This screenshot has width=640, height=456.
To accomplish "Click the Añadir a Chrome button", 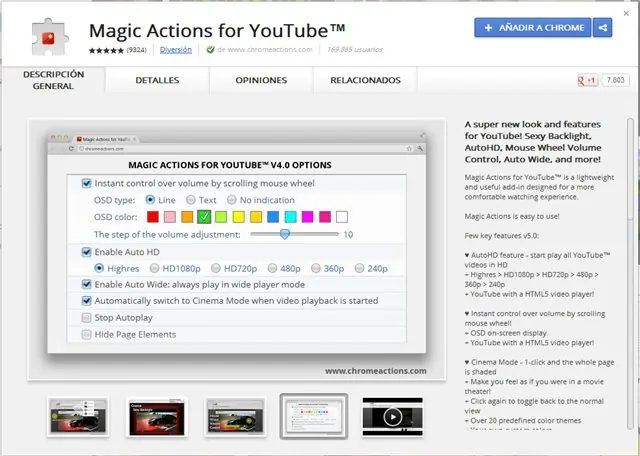I will tap(533, 28).
